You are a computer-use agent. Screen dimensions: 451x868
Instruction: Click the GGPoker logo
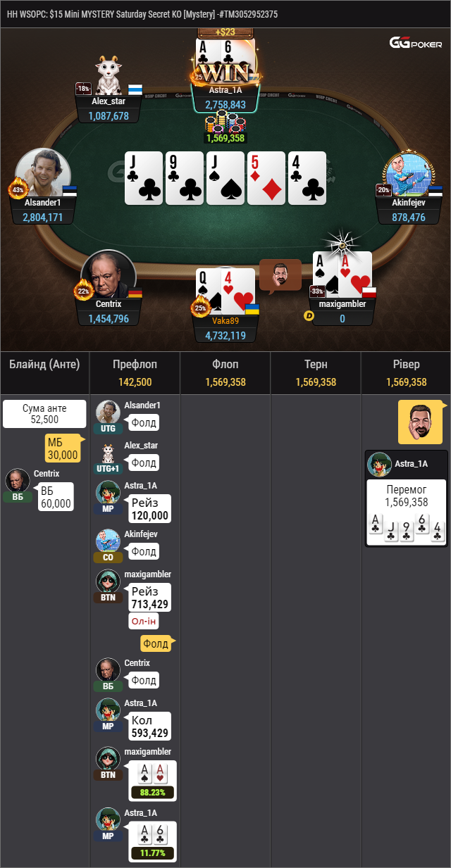pyautogui.click(x=415, y=44)
